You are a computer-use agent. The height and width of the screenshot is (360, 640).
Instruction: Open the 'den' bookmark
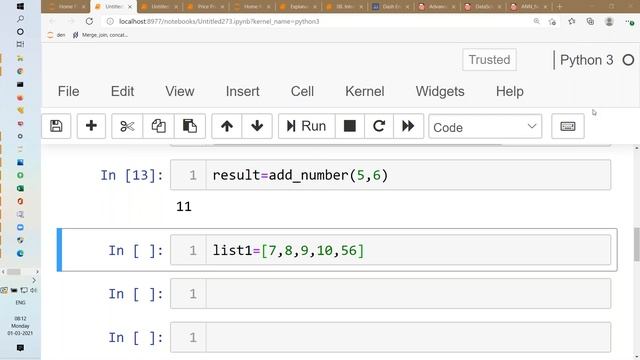click(x=57, y=35)
